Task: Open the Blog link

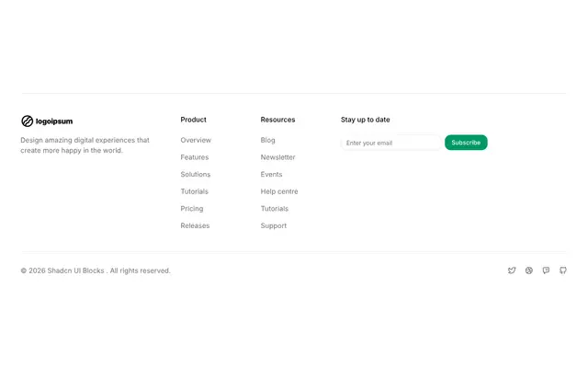Action: [267, 140]
